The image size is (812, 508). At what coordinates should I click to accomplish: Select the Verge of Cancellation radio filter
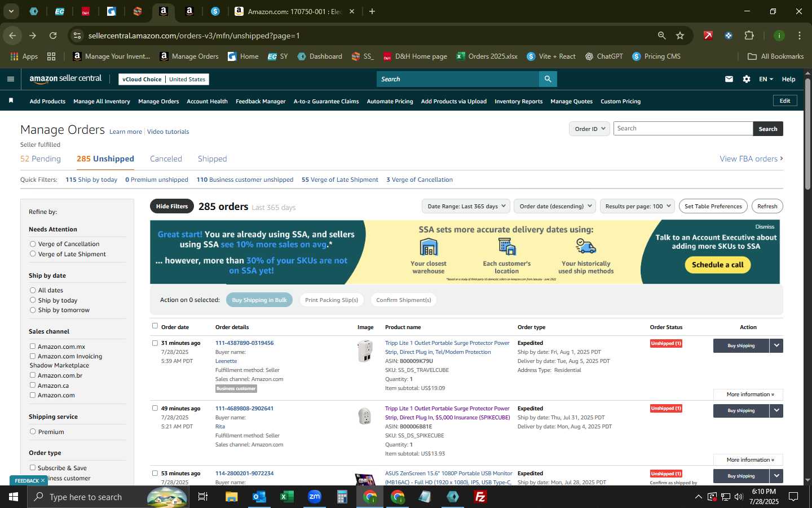33,244
